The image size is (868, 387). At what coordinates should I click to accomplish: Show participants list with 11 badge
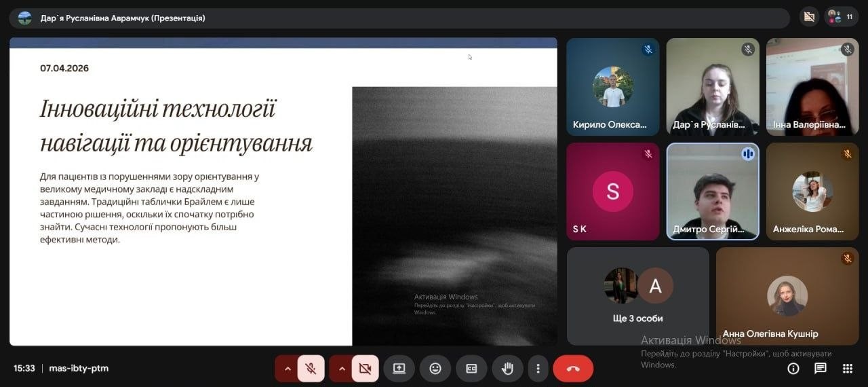click(841, 17)
